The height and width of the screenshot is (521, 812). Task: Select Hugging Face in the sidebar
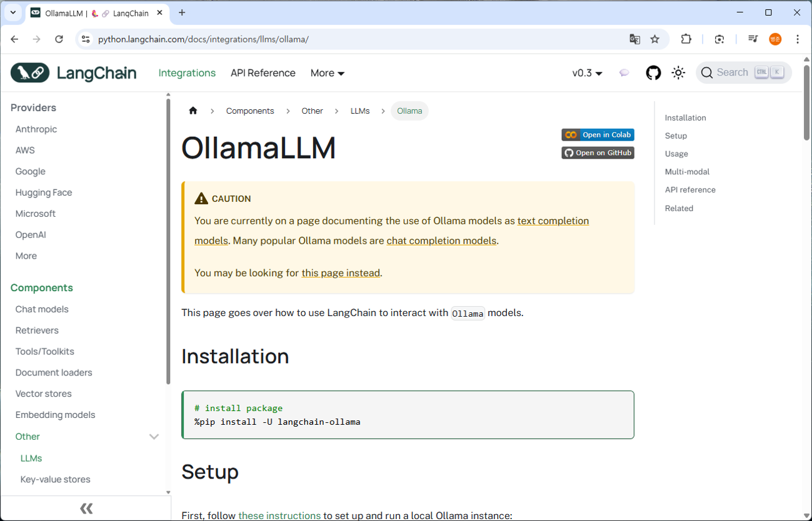44,192
